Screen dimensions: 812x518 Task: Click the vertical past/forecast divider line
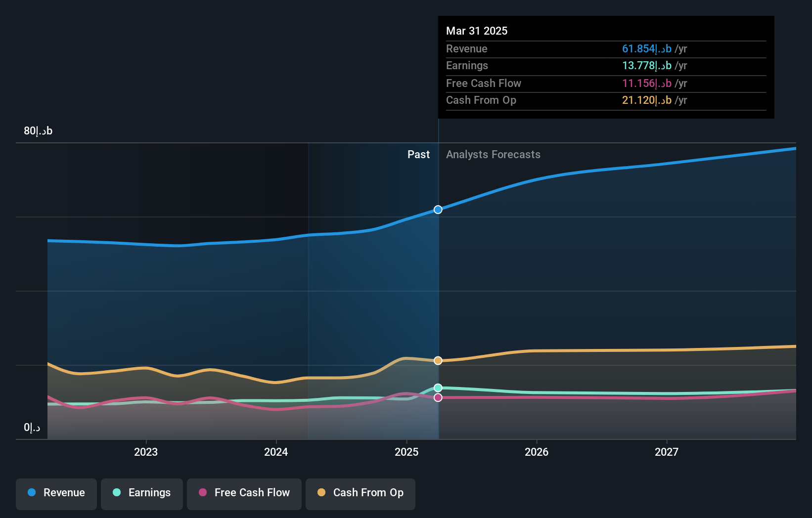coord(437,297)
